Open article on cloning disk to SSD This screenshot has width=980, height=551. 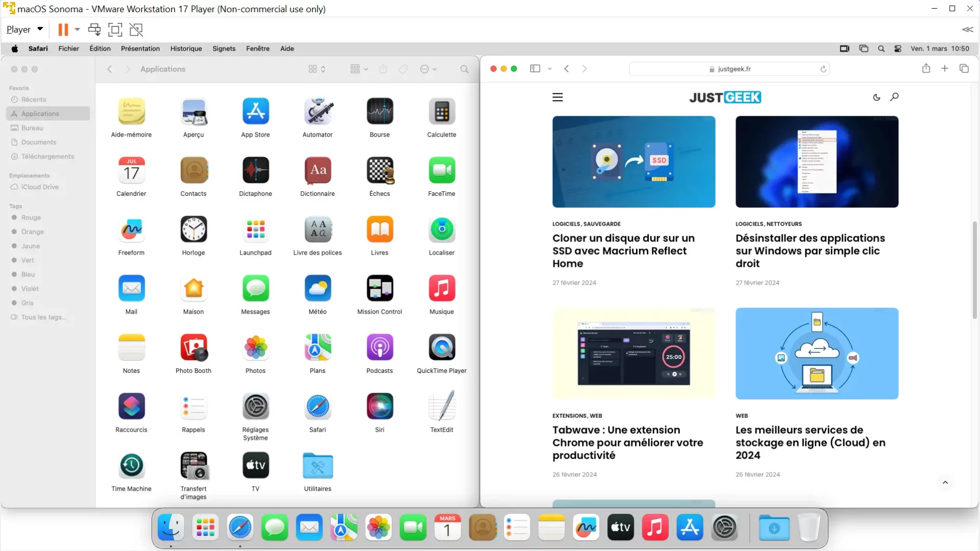[x=623, y=251]
